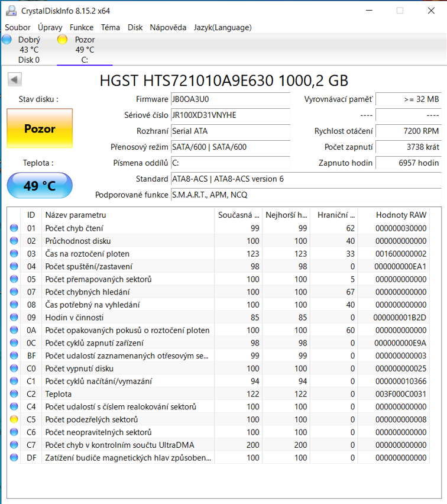Click the blue status icon for Teplota C2 row
The height and width of the screenshot is (504, 447).
(x=14, y=394)
